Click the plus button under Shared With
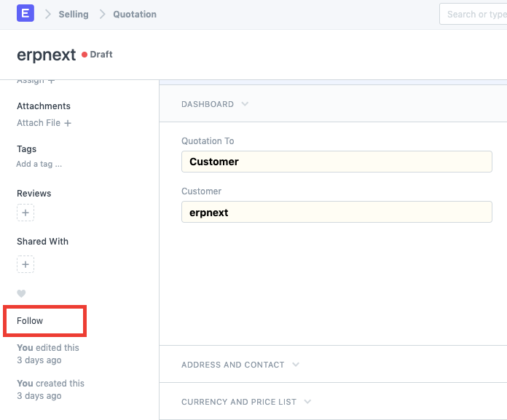507x420 pixels. click(x=25, y=264)
